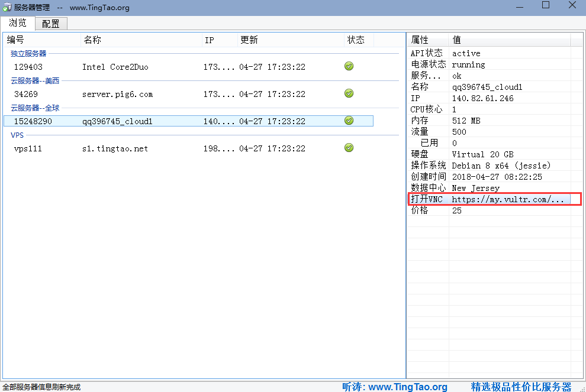This screenshot has height=392, width=586.
Task: Click the 140.... IP cell in server list
Action: (219, 121)
